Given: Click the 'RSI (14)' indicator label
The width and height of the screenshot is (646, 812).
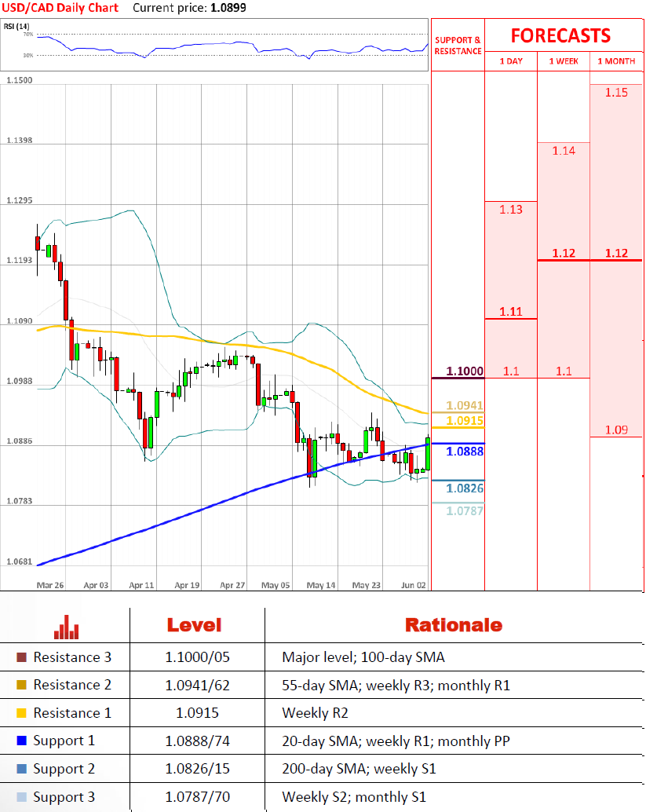Looking at the screenshot, I should [16, 26].
